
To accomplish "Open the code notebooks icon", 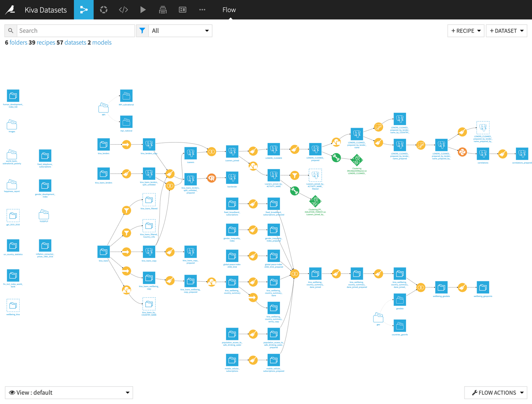I will (x=123, y=10).
